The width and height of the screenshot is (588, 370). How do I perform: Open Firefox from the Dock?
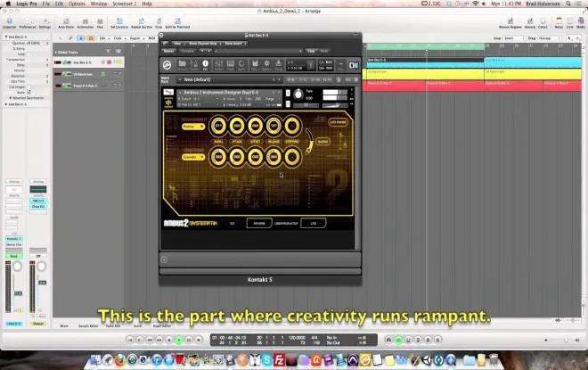(119, 360)
